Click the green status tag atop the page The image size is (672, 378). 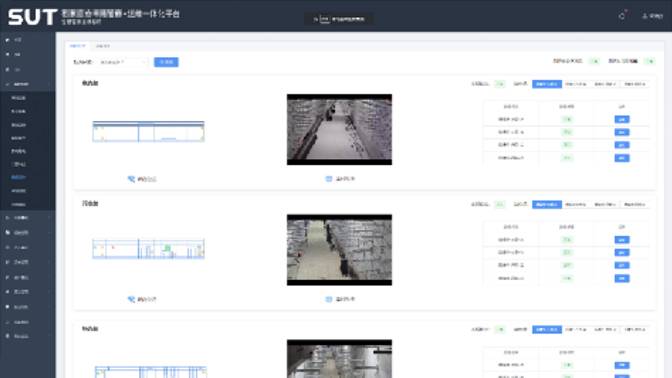(595, 61)
